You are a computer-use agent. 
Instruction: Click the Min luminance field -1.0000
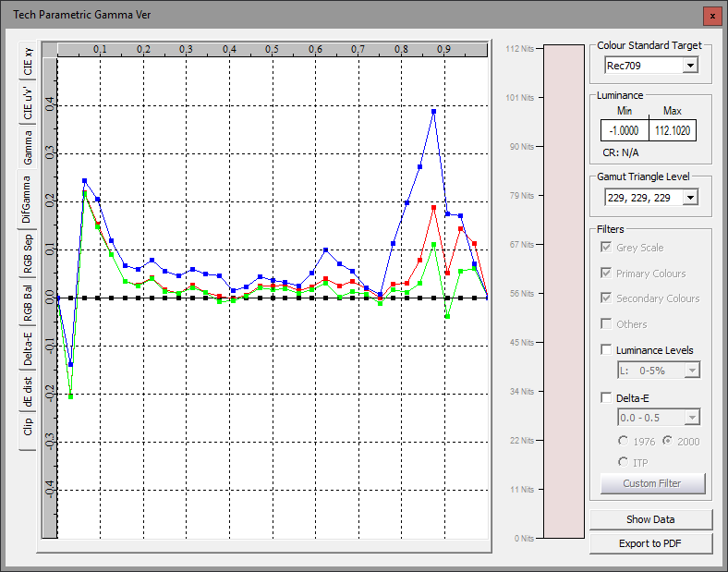point(624,130)
